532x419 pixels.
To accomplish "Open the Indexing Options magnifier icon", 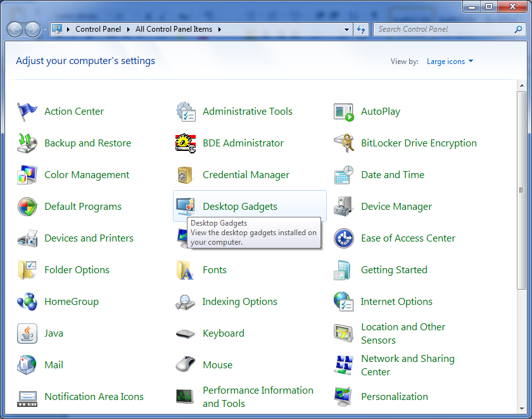I will pos(185,302).
